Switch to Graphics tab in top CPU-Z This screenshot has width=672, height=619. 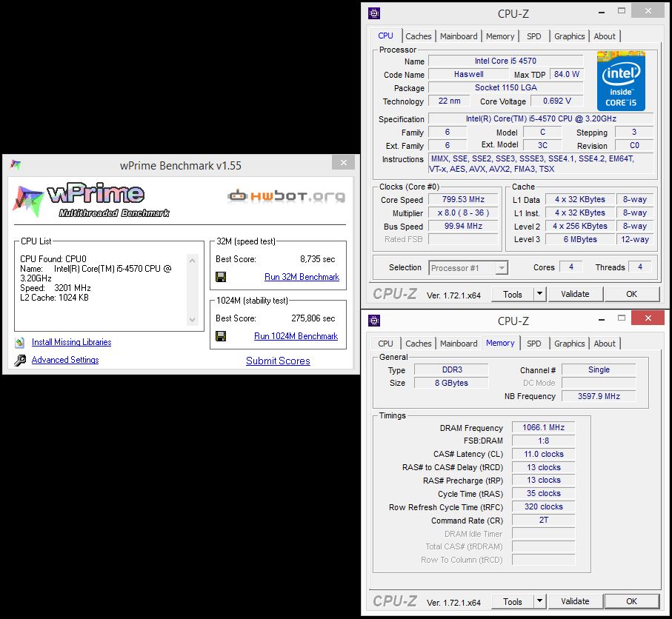coord(569,36)
